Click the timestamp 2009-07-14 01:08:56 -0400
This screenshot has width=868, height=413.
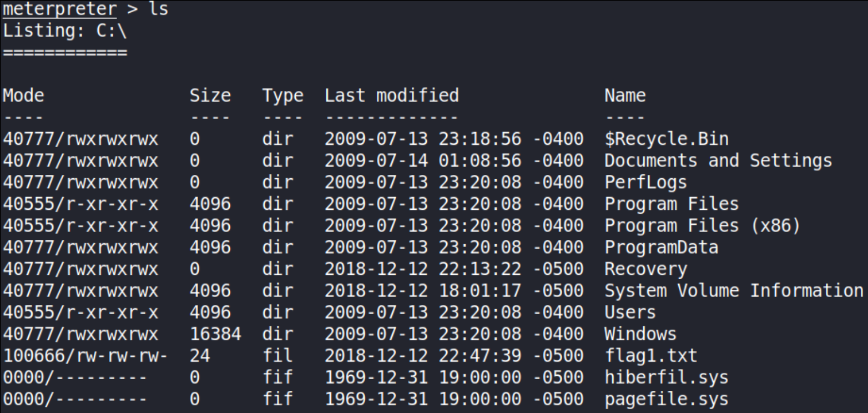coord(454,160)
